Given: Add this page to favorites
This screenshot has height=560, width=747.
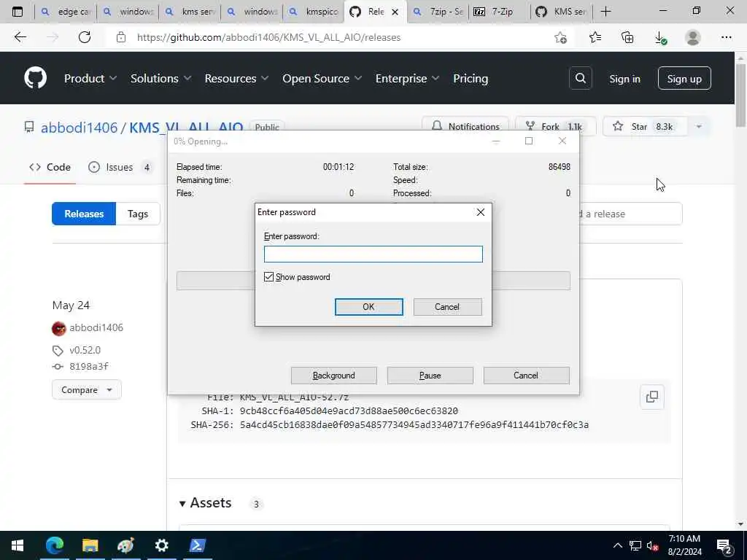Looking at the screenshot, I should click(x=561, y=37).
